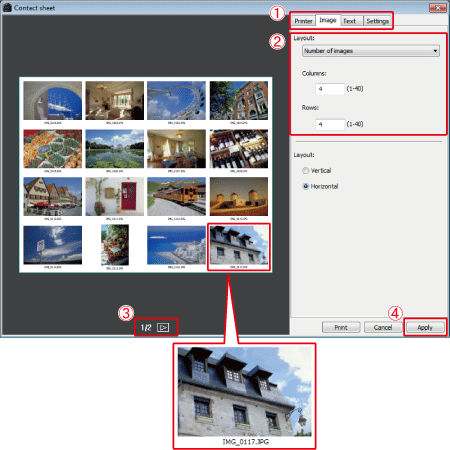Select the orange train thumbnail
The height and width of the screenshot is (450, 450).
pyautogui.click(x=176, y=196)
